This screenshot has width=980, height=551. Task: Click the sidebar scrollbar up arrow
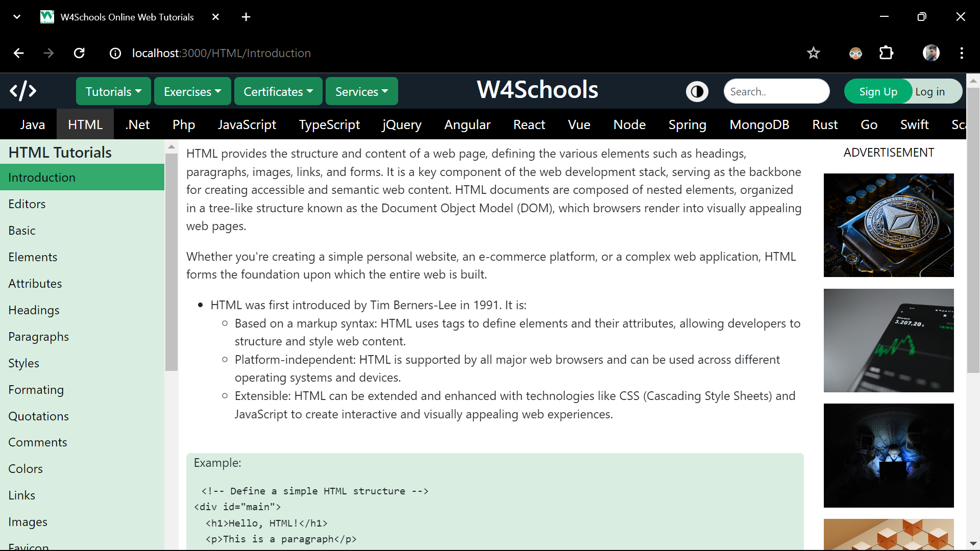(171, 147)
